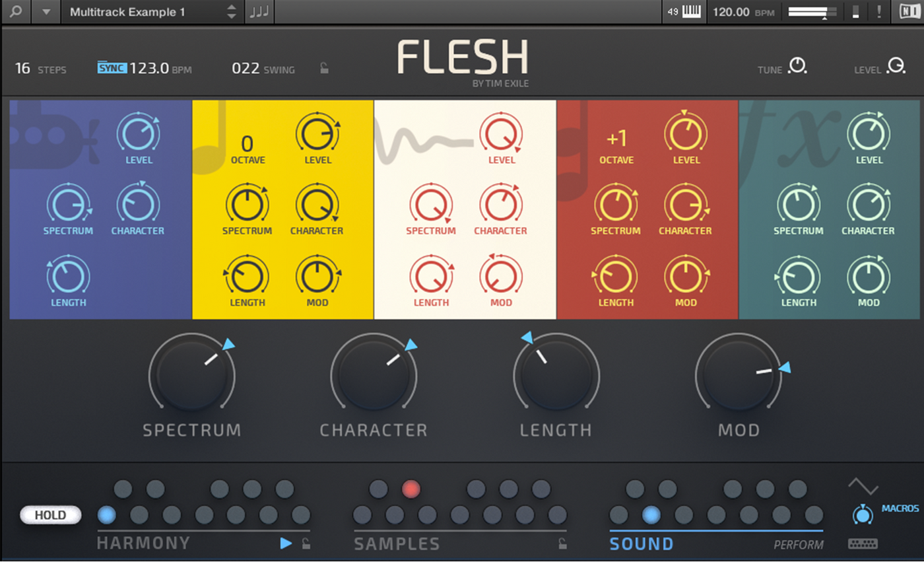Click the CHARACTER knob in the yellow panel
The width and height of the screenshot is (924, 566).
317,205
